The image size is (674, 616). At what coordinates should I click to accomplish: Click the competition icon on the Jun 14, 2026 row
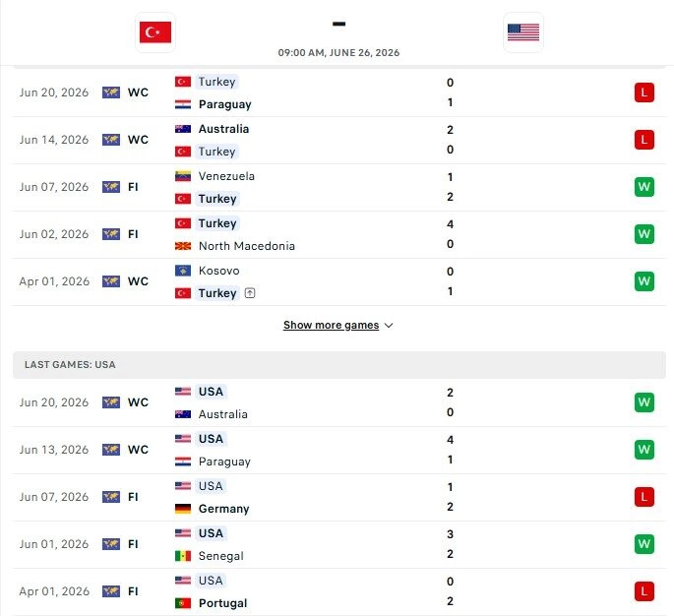[111, 140]
